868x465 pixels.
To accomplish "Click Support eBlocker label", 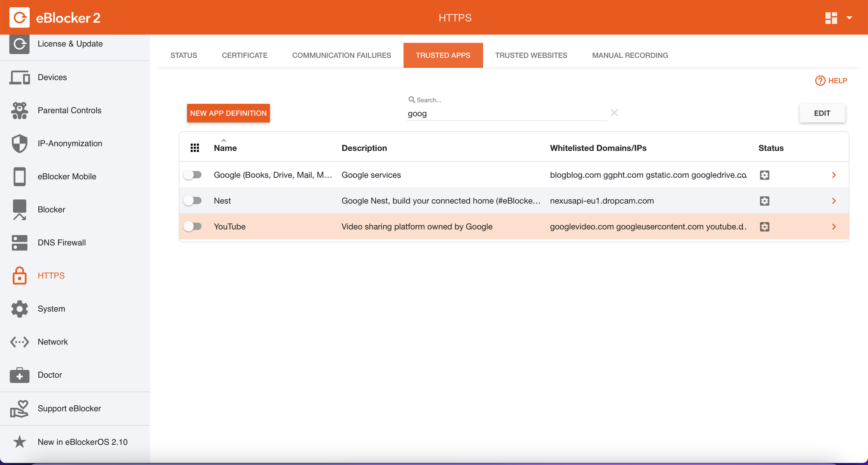I will [69, 409].
